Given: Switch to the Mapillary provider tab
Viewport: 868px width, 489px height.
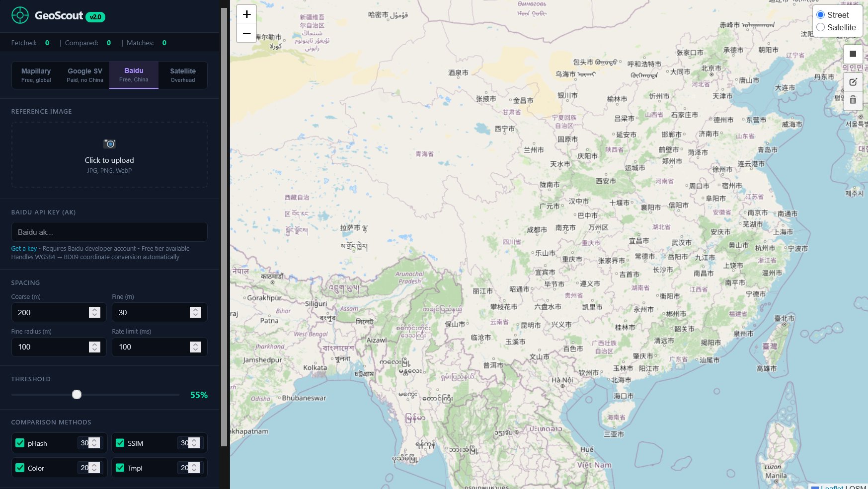Looking at the screenshot, I should point(35,75).
